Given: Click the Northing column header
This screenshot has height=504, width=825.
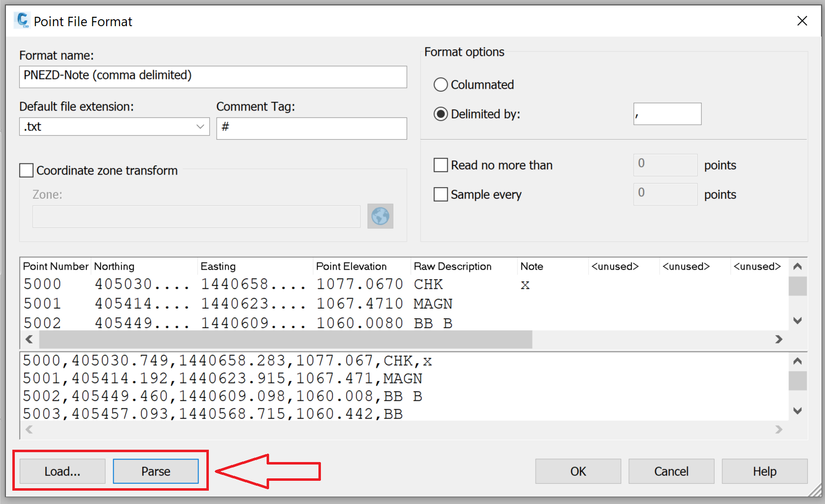Looking at the screenshot, I should tap(115, 266).
